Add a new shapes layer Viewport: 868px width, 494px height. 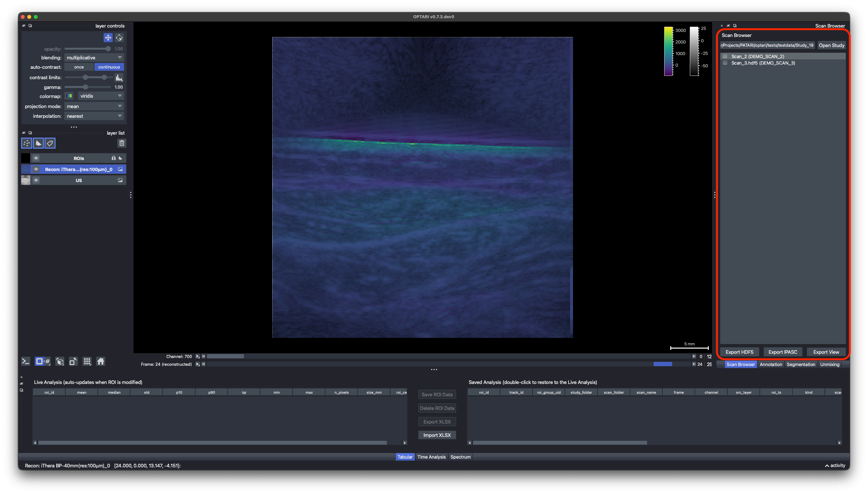point(38,143)
